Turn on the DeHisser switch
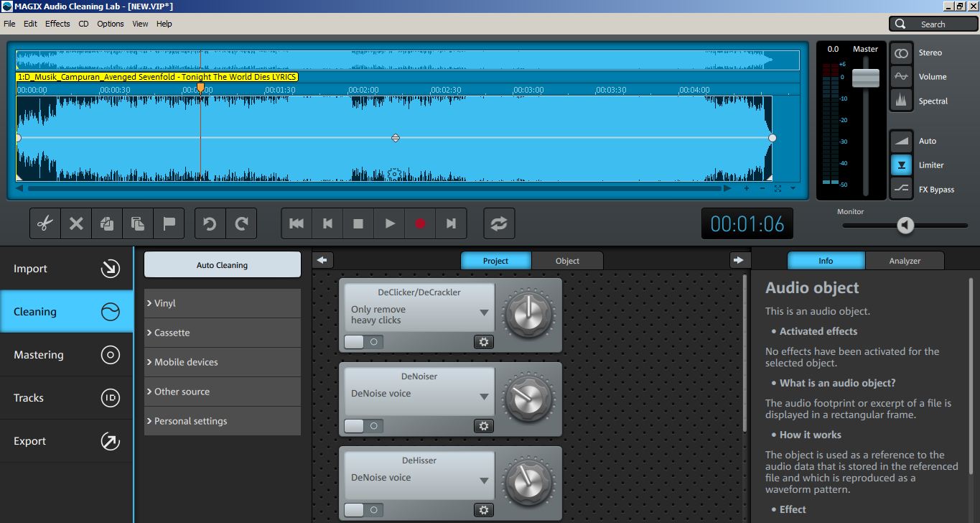The image size is (980, 523). coord(363,510)
